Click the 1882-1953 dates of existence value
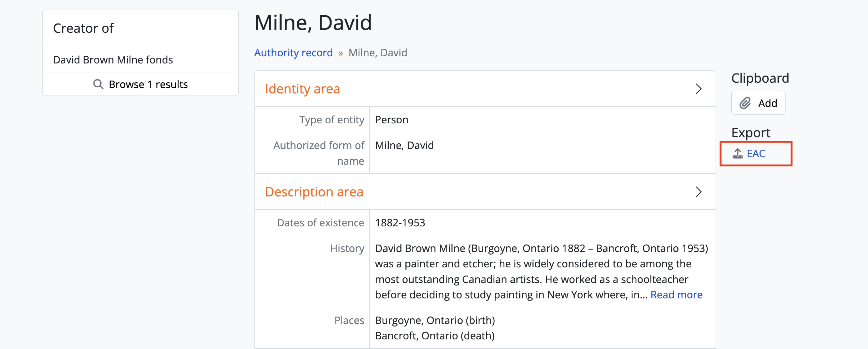Viewport: 868px width, 349px height. [x=400, y=223]
